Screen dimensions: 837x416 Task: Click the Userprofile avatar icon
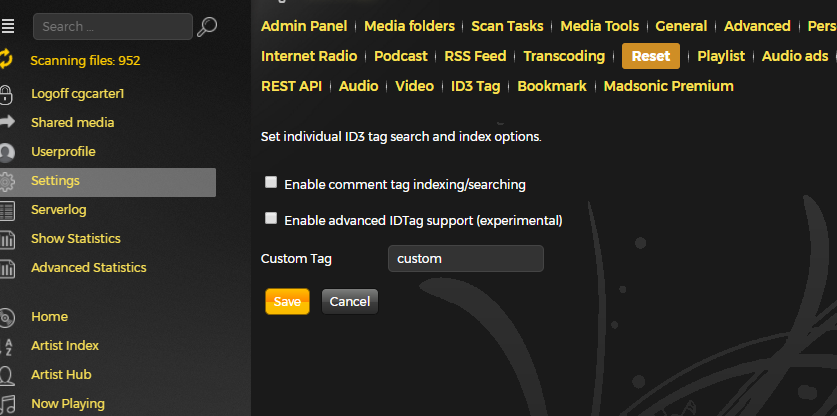coord(7,152)
